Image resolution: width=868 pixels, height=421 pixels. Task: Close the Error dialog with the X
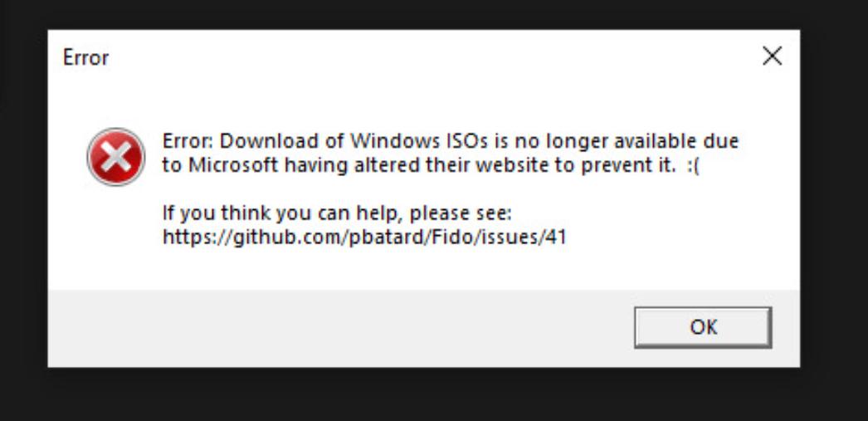tap(772, 56)
